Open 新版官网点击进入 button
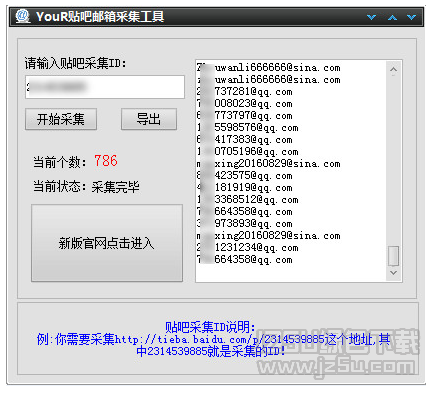The width and height of the screenshot is (433, 393). (x=107, y=243)
